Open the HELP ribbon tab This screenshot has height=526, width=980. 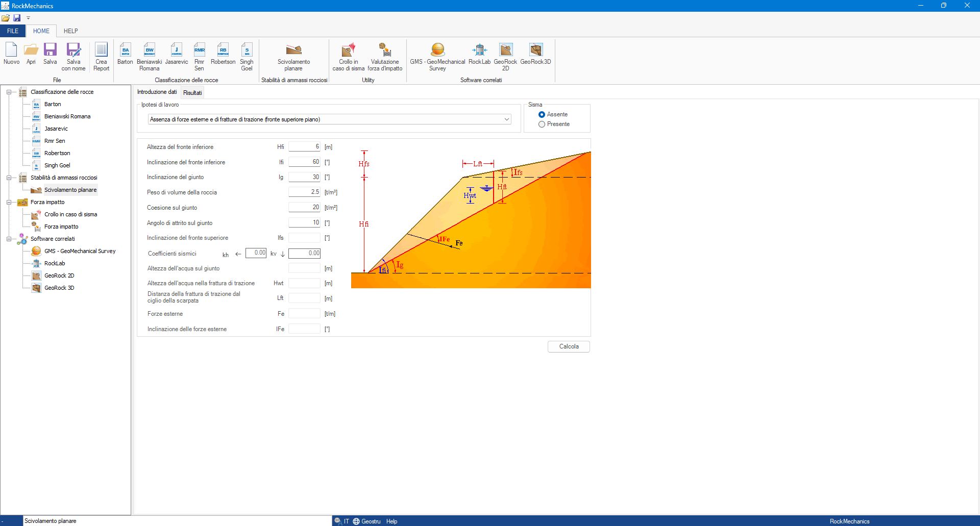pyautogui.click(x=70, y=31)
